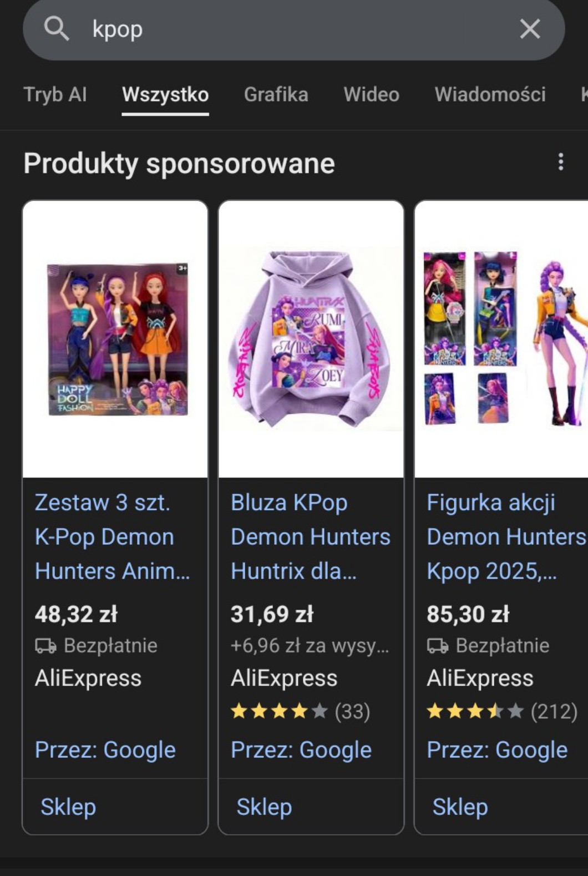Select the Wszystko tab

point(165,94)
